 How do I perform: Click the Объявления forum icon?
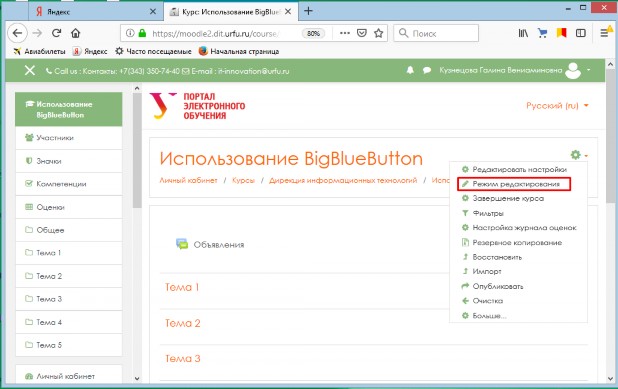182,244
